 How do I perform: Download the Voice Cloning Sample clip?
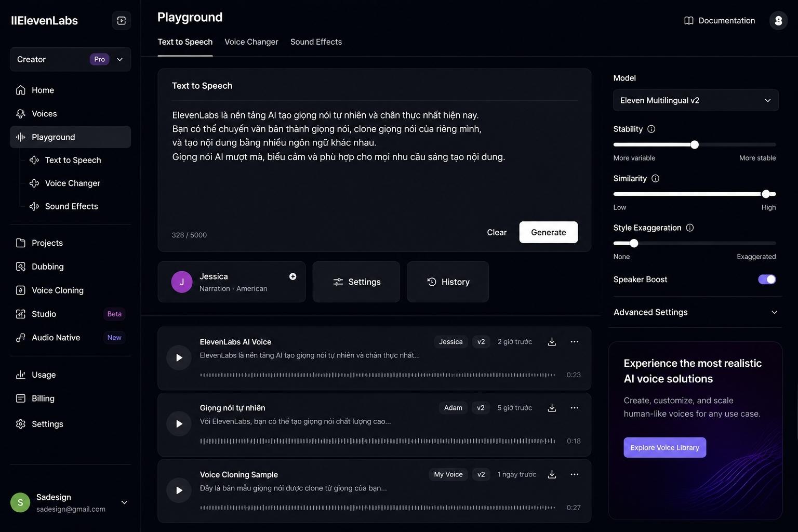click(552, 474)
